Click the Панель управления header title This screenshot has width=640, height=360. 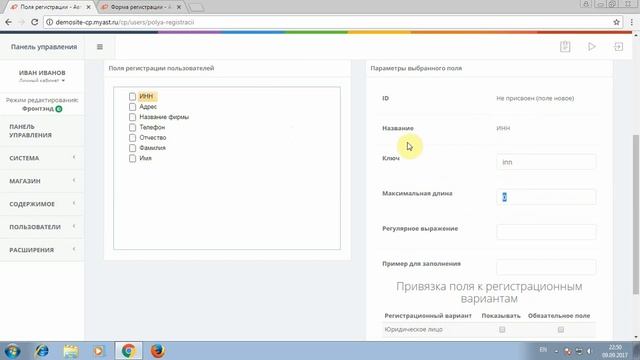point(44,47)
